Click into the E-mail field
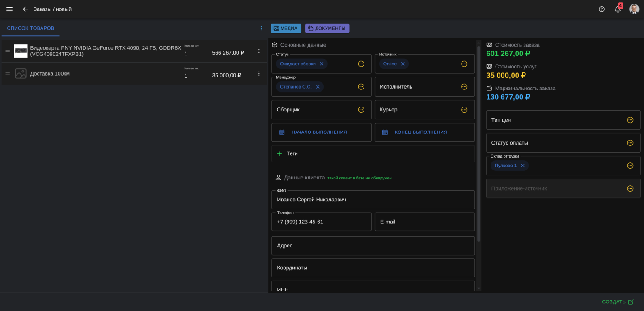The height and width of the screenshot is (311, 644). 424,222
